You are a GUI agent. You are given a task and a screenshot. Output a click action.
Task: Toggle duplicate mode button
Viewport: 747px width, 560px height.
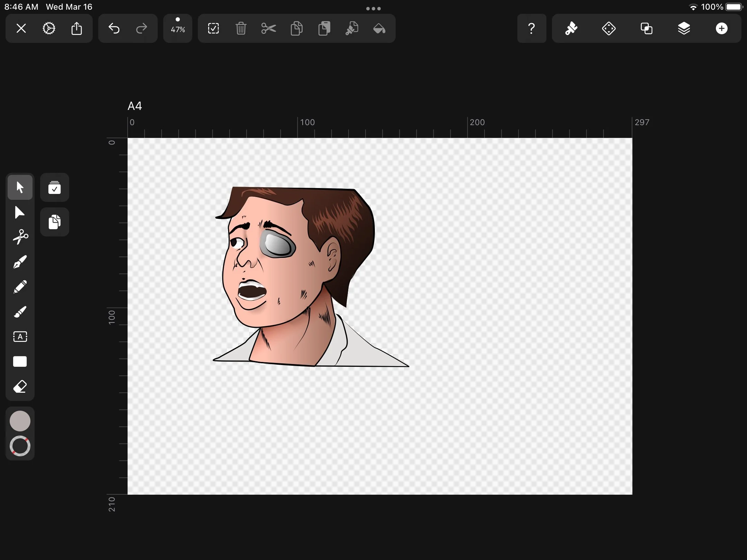[55, 222]
